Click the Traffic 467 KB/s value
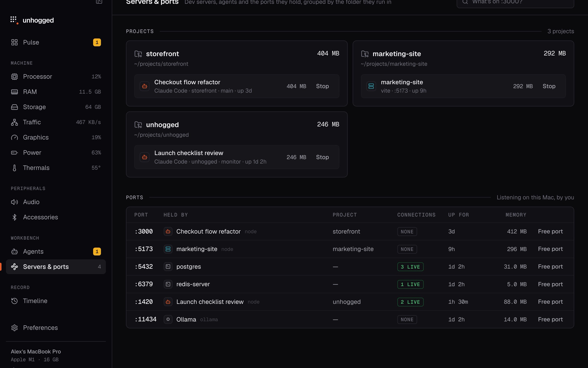The height and width of the screenshot is (368, 588). click(x=88, y=122)
